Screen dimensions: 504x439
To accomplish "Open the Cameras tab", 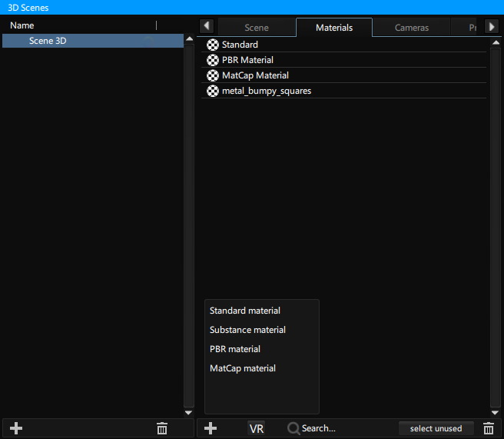I will tap(412, 28).
